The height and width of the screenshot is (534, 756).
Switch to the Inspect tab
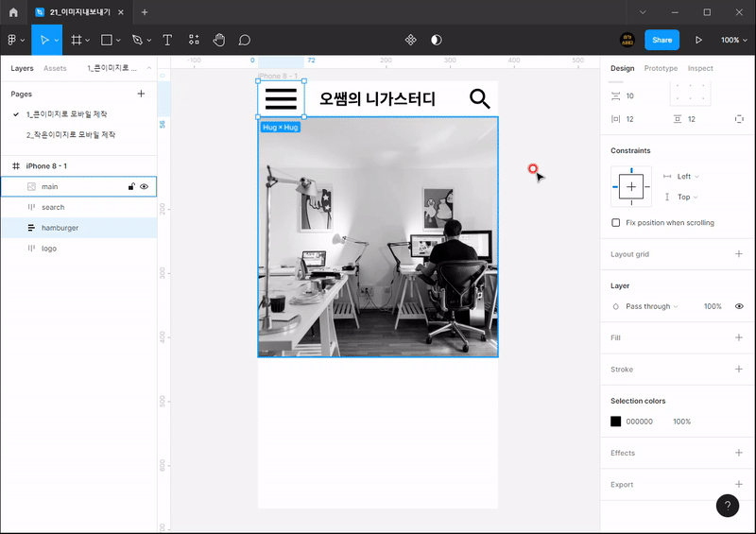pos(700,68)
